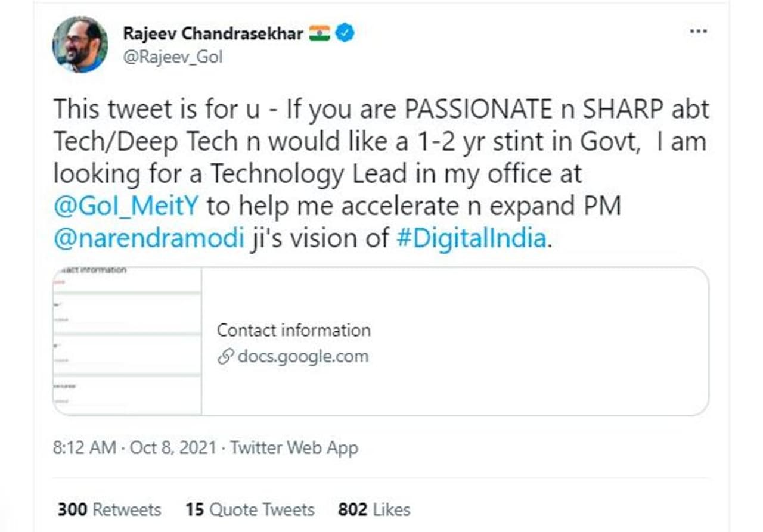Click Rajeev Chandrasekhar's profile avatar
The image size is (763, 532).
coord(80,44)
